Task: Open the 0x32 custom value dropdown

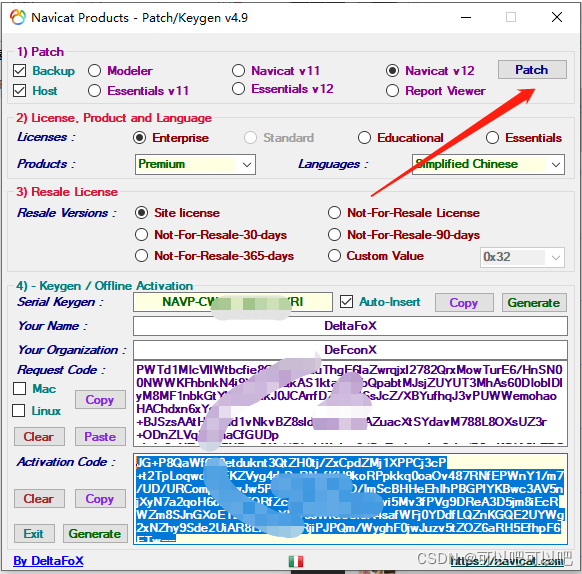Action: [522, 257]
